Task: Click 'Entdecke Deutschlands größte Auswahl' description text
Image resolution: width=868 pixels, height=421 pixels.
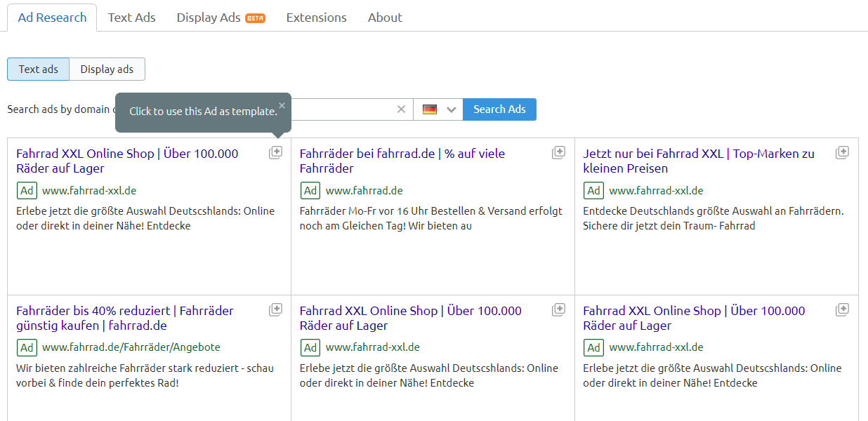Action: (x=714, y=218)
